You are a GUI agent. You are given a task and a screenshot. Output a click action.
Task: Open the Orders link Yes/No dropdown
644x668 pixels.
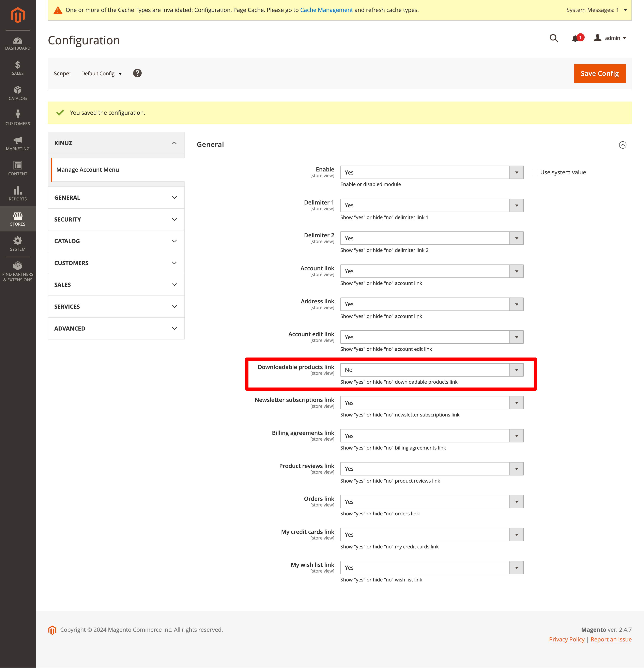click(432, 502)
